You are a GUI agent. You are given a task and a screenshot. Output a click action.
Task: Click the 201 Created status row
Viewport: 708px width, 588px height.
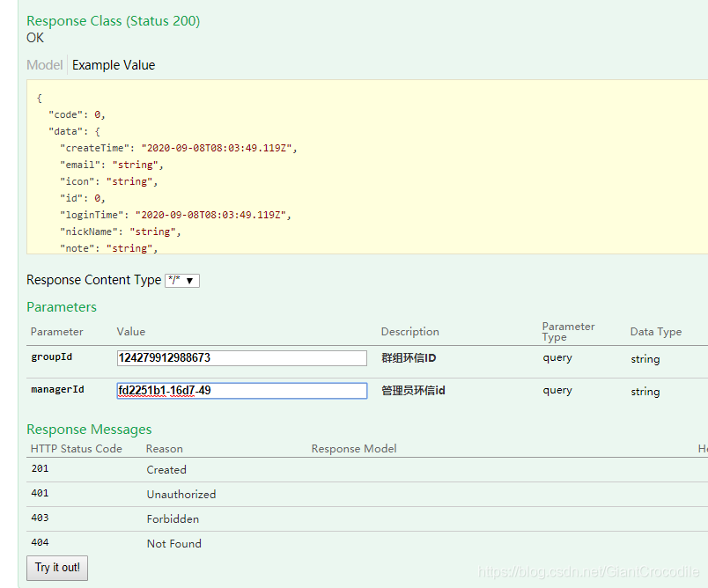166,470
